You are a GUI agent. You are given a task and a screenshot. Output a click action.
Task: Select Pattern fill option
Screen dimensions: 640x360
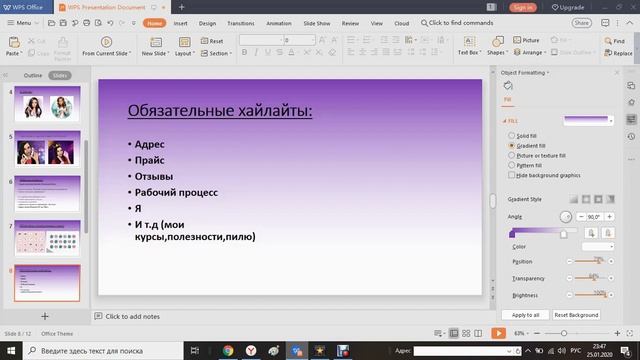[x=525, y=165]
